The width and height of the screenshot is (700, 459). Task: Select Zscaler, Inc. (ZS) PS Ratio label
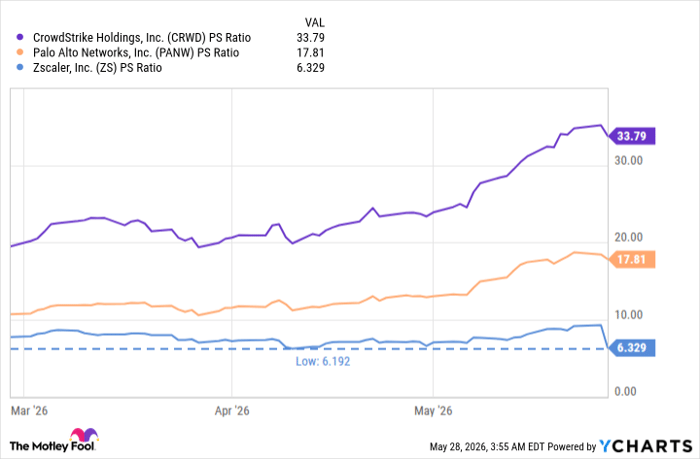tap(97, 68)
